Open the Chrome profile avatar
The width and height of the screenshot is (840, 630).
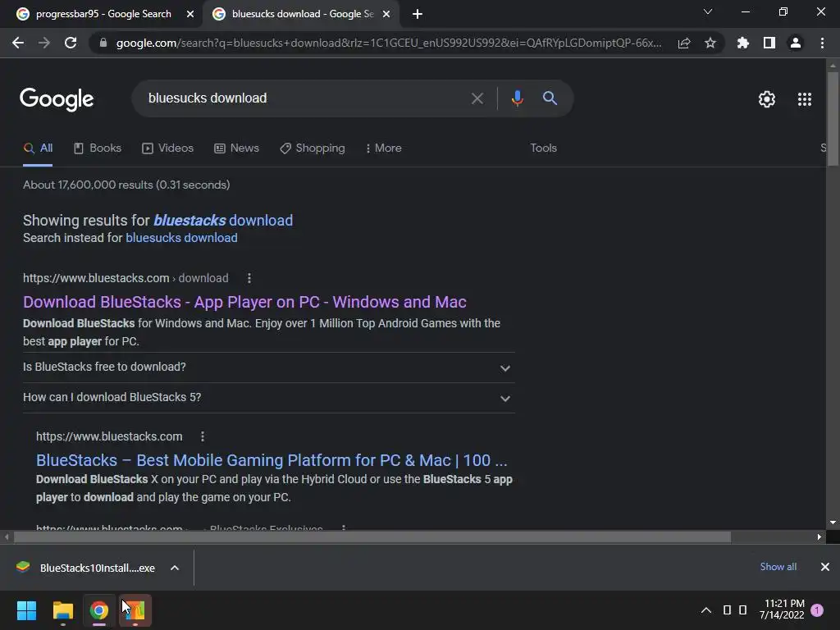coord(796,43)
